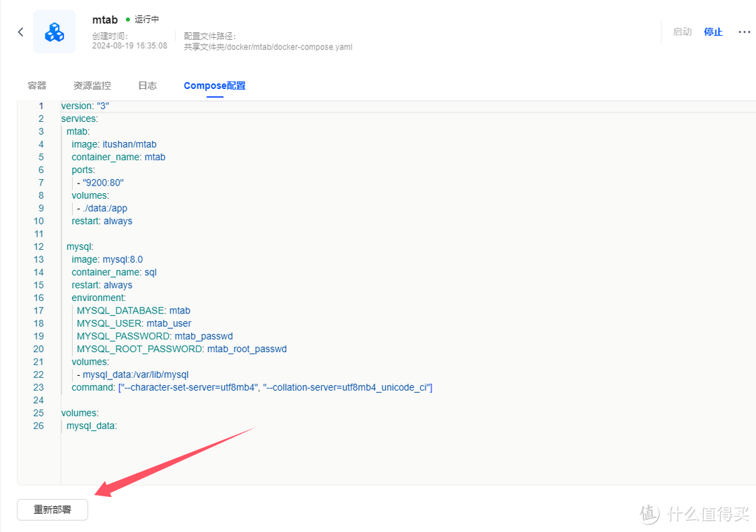
Task: Click the blue mtab project cube icon
Action: coord(54,31)
